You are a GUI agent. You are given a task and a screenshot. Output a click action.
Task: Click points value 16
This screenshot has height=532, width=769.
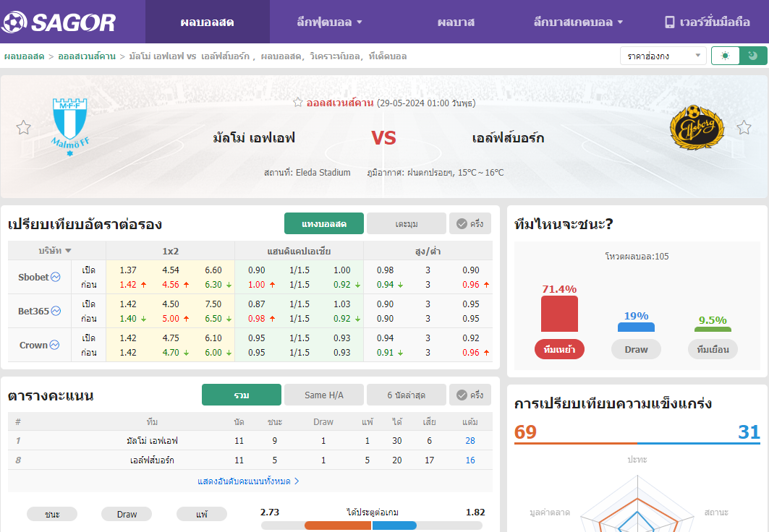(x=470, y=460)
